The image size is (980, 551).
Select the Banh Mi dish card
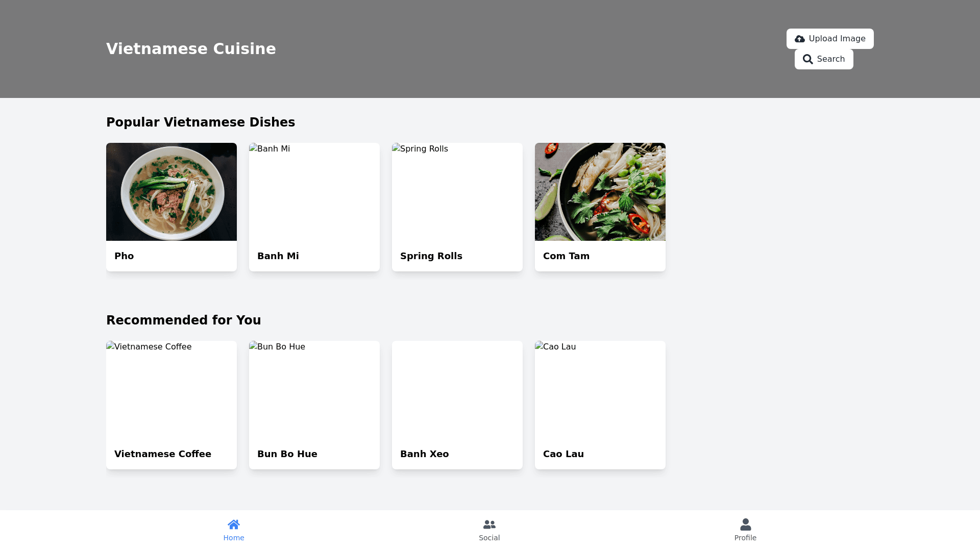pyautogui.click(x=314, y=207)
